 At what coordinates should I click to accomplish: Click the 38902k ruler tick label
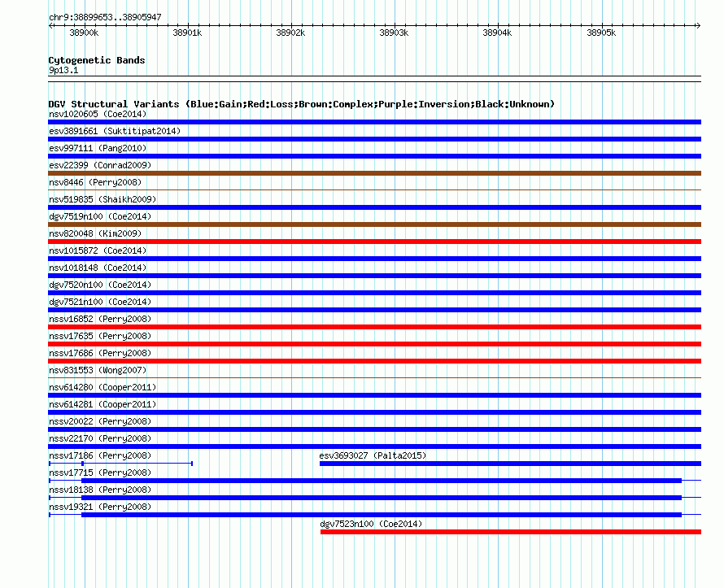point(290,33)
